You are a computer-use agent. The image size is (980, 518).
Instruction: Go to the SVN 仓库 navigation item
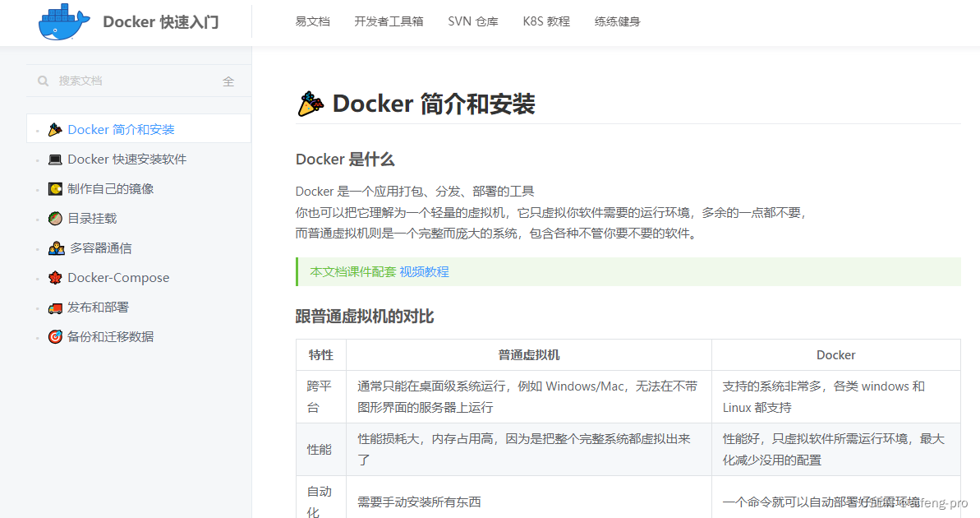pos(473,22)
